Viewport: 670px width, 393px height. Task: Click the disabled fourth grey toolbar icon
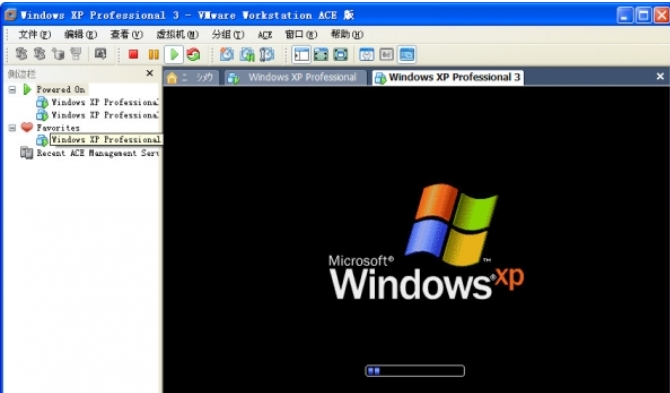coord(76,54)
